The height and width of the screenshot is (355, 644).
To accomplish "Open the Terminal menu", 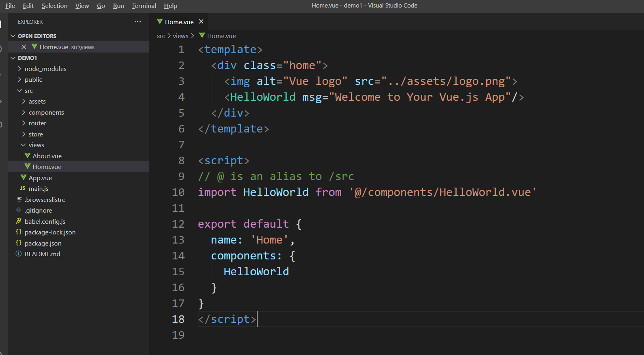I will pos(144,6).
